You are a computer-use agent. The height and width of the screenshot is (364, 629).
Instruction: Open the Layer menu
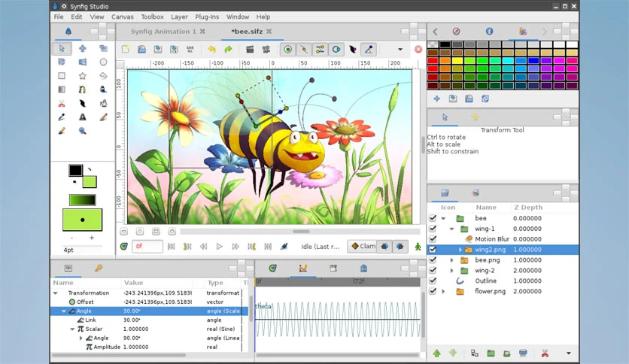179,17
